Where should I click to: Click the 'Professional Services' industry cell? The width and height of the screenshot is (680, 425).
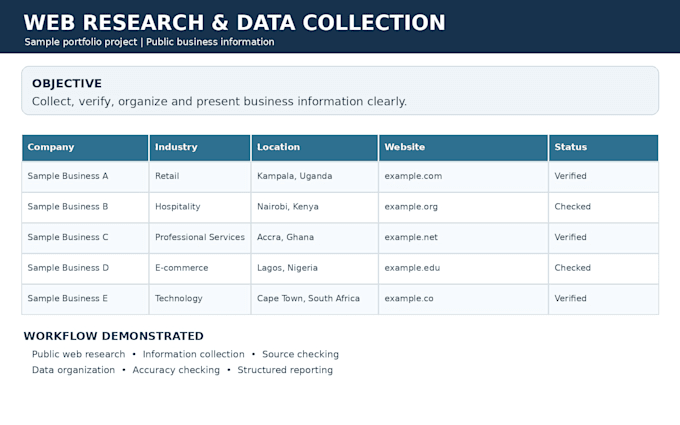(200, 238)
